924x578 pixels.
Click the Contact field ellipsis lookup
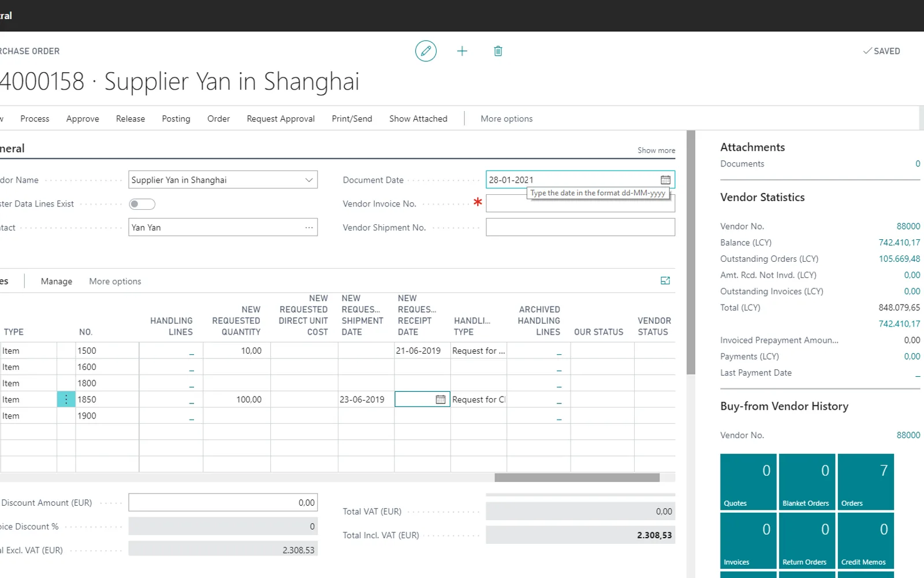[x=309, y=227]
